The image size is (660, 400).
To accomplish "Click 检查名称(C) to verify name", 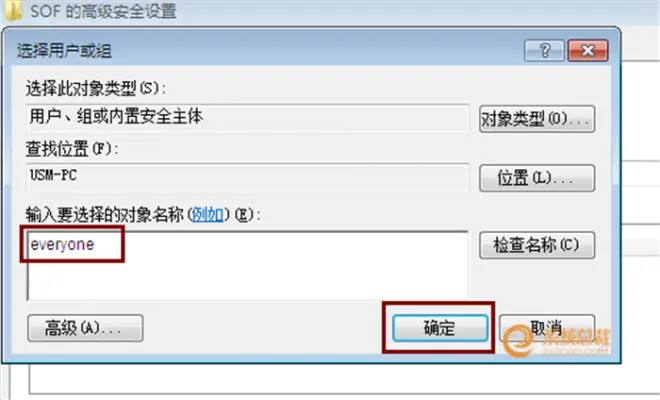I will click(x=537, y=245).
